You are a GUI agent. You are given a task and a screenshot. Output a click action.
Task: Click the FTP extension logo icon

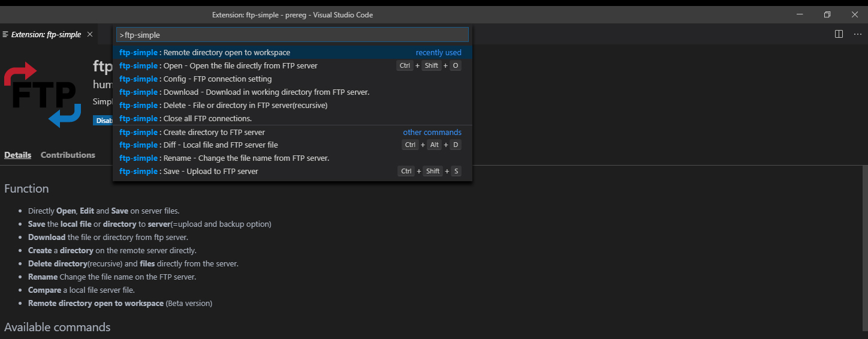coord(42,95)
